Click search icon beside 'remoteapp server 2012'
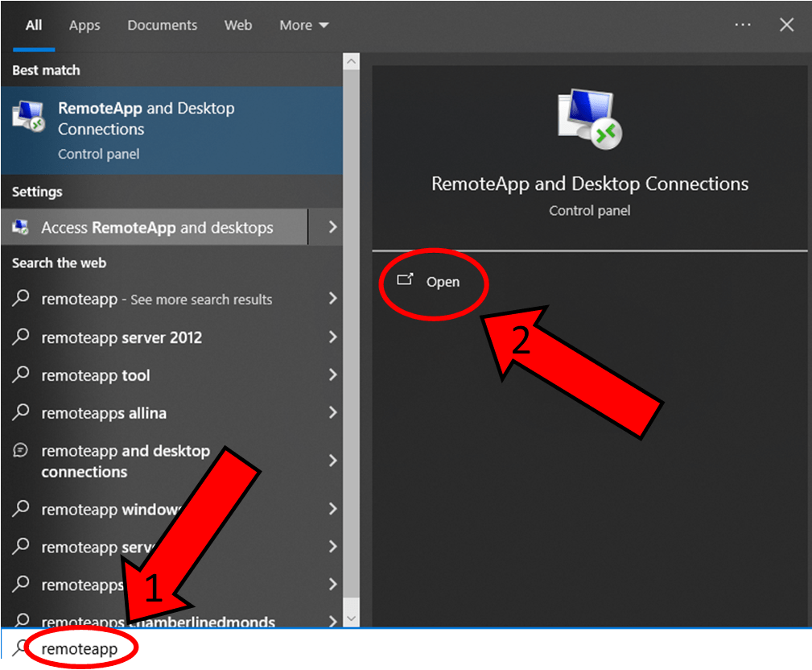Image resolution: width=812 pixels, height=670 pixels. (x=21, y=337)
